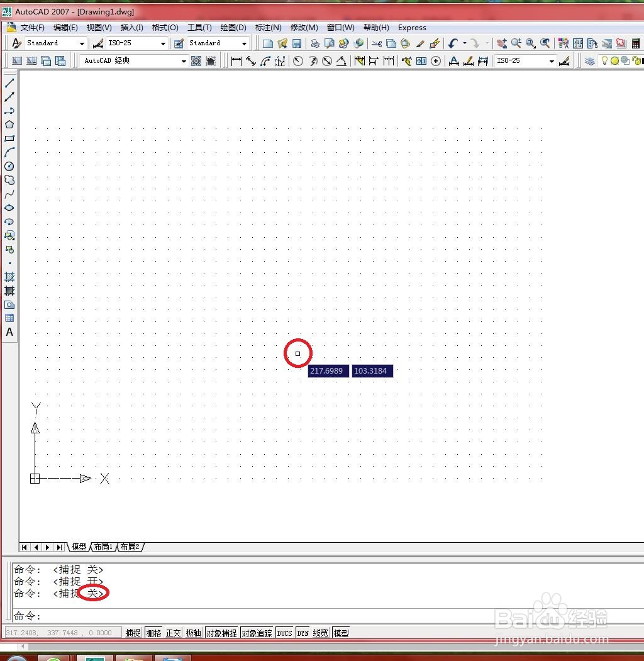The height and width of the screenshot is (661, 644).
Task: Select the Spline draw tool
Action: 9,194
